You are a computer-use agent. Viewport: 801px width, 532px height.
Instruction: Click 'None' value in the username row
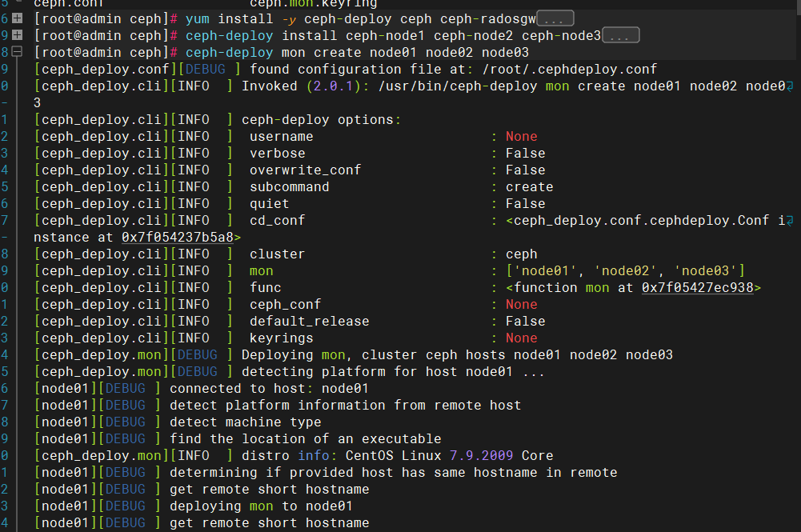click(x=522, y=137)
